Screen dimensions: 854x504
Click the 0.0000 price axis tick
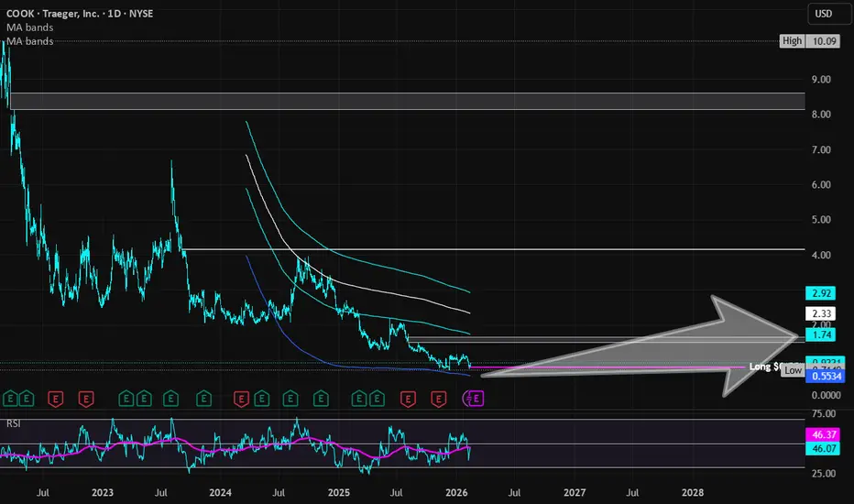[826, 395]
